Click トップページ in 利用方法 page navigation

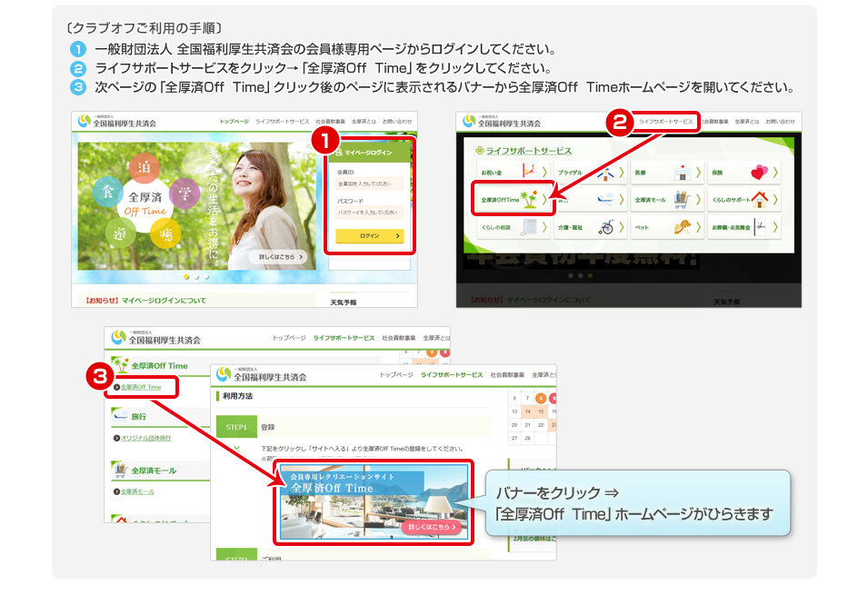pyautogui.click(x=396, y=374)
